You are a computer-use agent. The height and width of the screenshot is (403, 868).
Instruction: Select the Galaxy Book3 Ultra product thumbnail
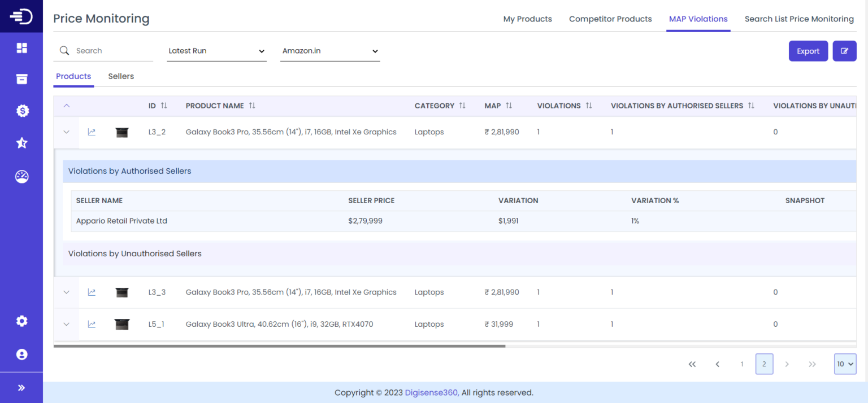[x=121, y=324]
